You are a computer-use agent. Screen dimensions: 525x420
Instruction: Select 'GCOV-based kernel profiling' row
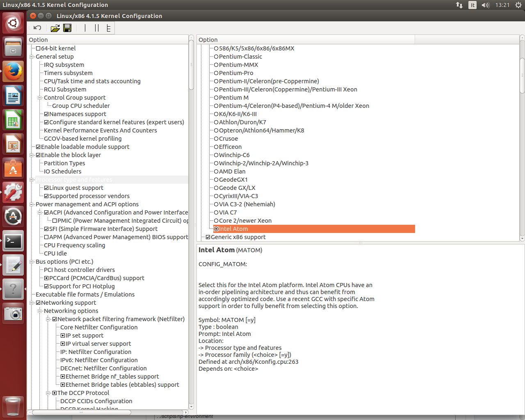(82, 139)
